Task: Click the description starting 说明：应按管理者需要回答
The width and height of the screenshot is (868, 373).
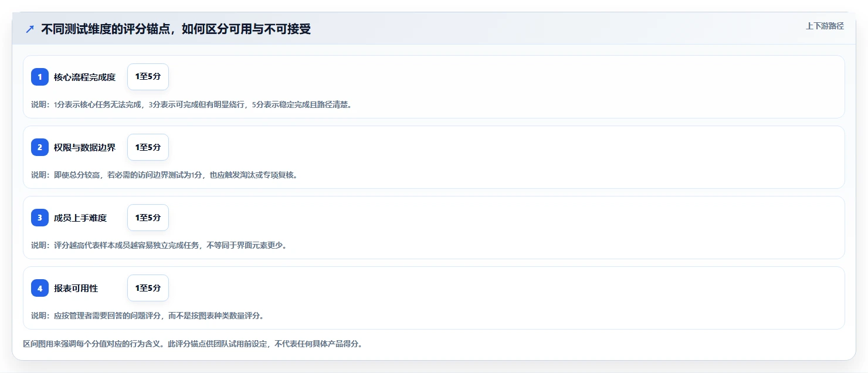Action: click(147, 316)
